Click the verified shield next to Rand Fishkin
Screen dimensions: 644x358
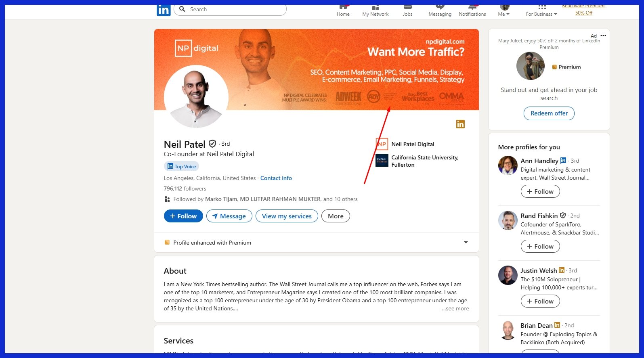[563, 215]
